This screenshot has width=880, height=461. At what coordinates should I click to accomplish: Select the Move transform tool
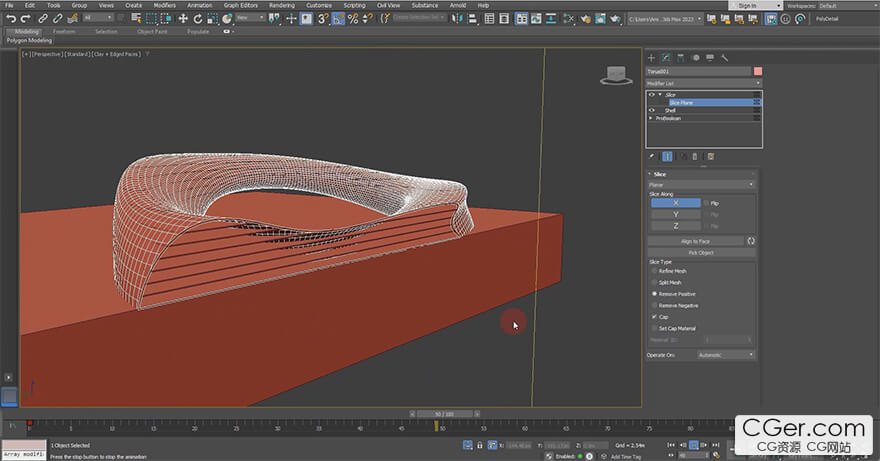pos(183,18)
